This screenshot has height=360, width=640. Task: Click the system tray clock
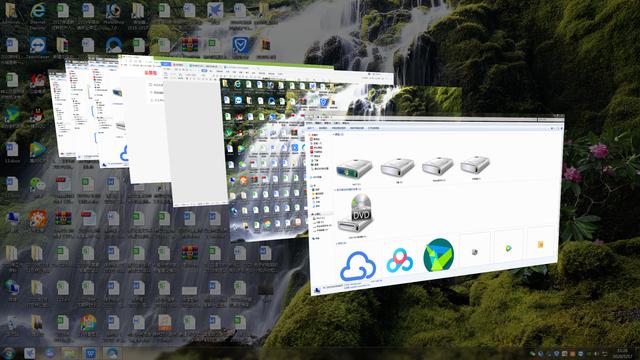pyautogui.click(x=622, y=353)
